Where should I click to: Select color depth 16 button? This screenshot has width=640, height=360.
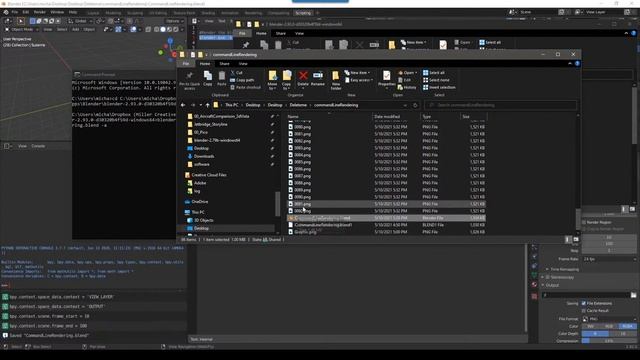(x=623, y=334)
